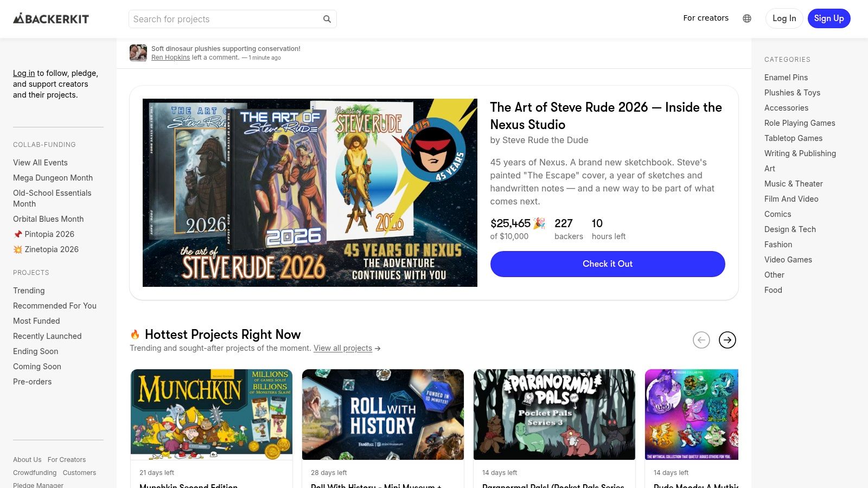Screen dimensions: 868x488
Task: Click the Log In button
Action: [784, 18]
